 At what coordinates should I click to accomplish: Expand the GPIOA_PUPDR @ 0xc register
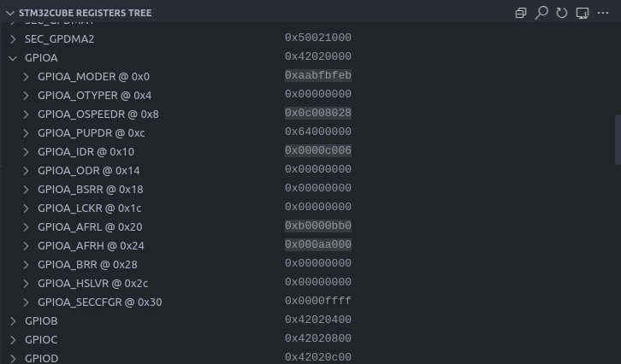point(26,133)
